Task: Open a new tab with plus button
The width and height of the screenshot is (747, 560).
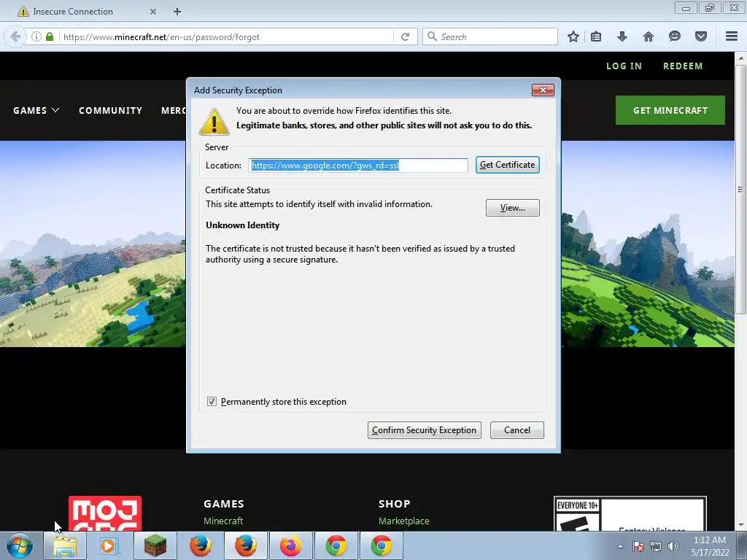Action: (177, 12)
